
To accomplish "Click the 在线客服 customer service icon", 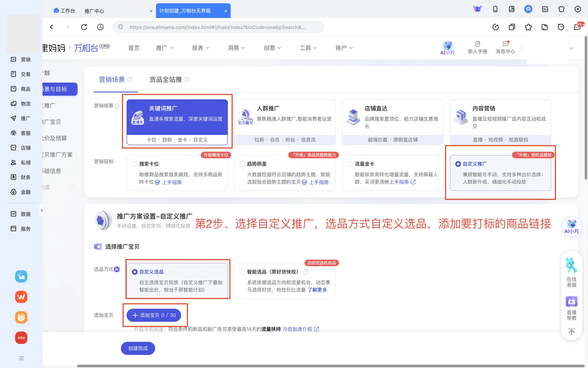I will pyautogui.click(x=571, y=273).
